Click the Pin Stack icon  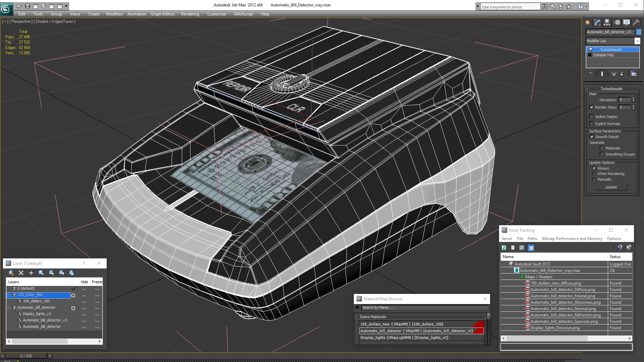[x=590, y=74]
